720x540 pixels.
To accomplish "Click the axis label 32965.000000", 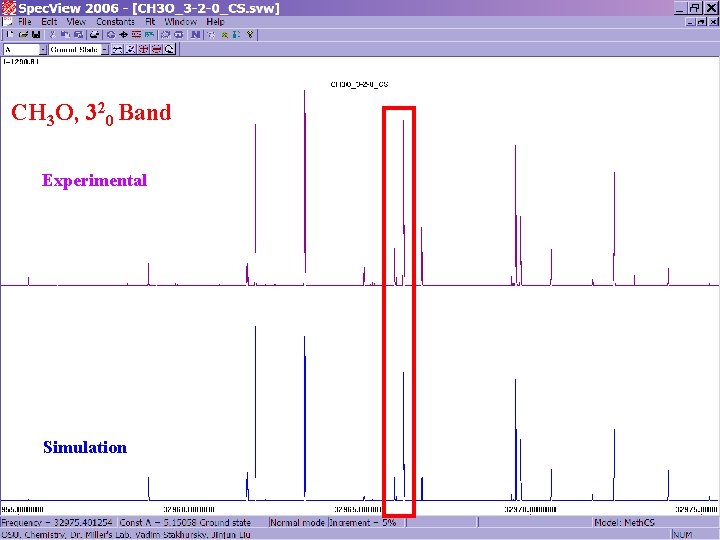I will coord(358,509).
